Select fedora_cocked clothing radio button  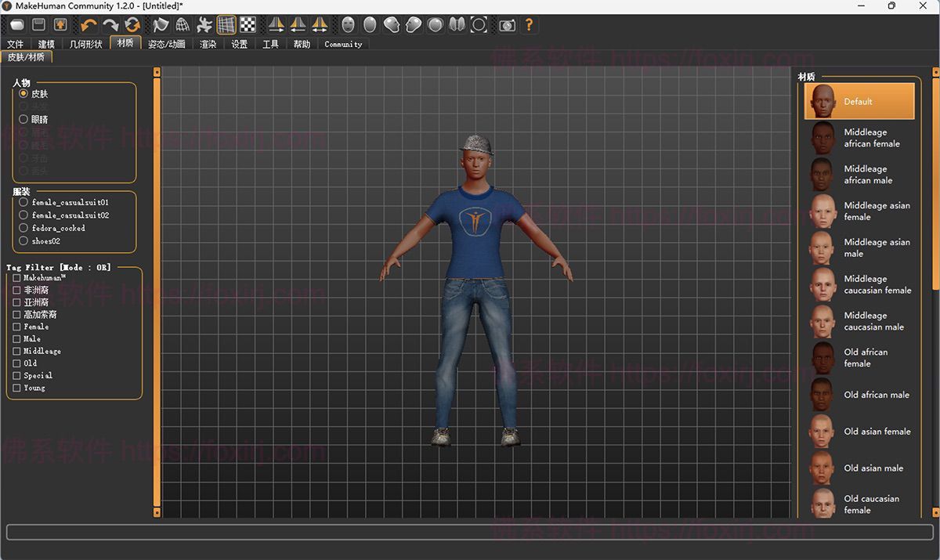click(23, 228)
